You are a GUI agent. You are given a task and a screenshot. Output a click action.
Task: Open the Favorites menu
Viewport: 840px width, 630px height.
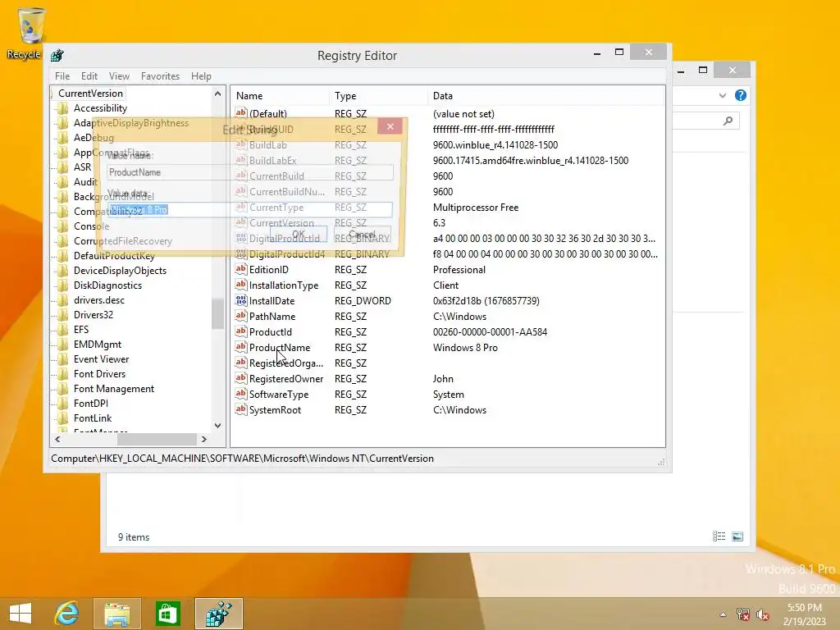[160, 76]
